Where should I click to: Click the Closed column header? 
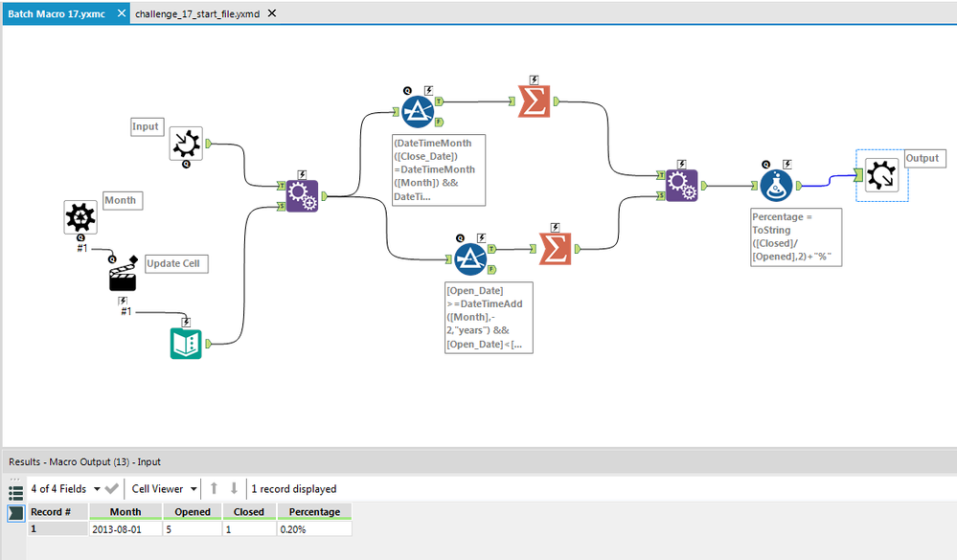pos(249,512)
